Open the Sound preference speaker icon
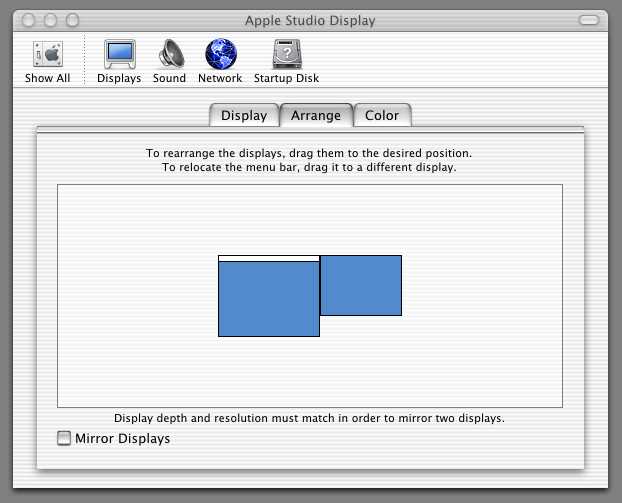Screen dimensions: 622x503 [171, 54]
